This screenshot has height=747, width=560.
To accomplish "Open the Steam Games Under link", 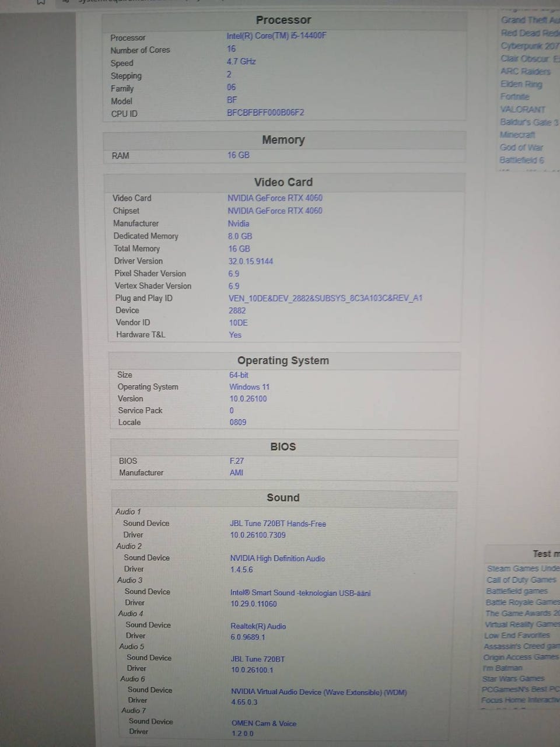I will click(523, 568).
